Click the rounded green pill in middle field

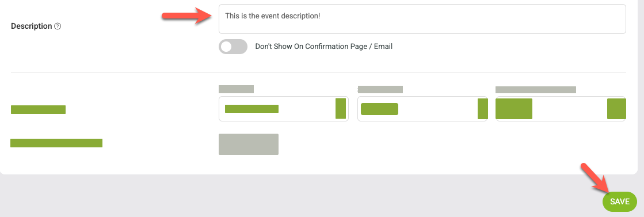click(x=379, y=109)
